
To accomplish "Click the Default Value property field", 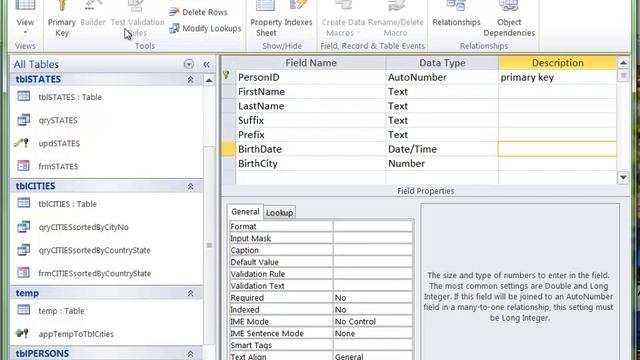I will 373,262.
